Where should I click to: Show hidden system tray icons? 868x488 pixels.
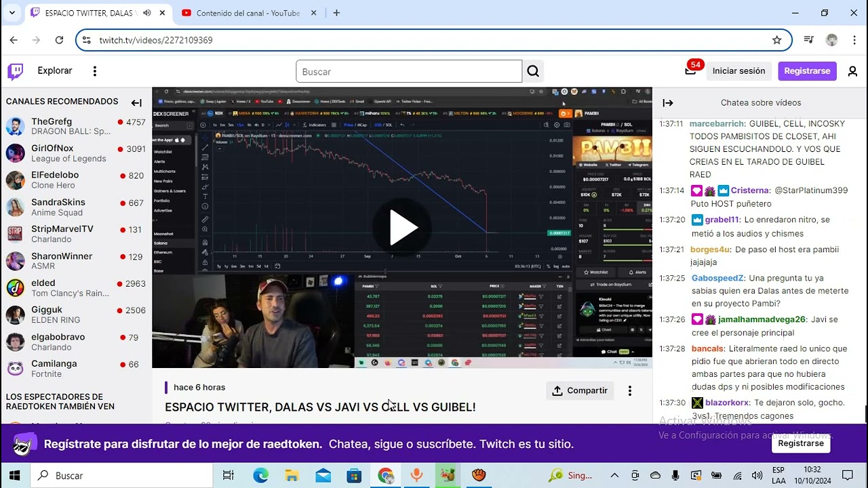[x=614, y=475]
